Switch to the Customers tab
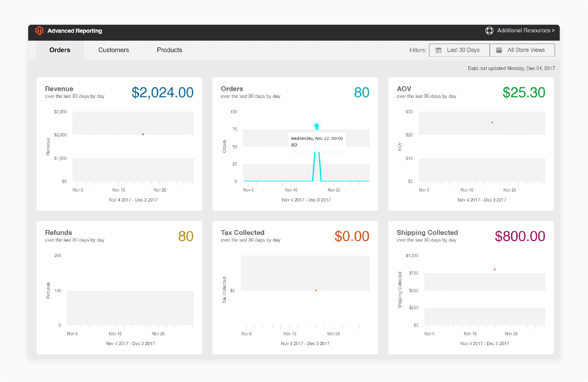Viewport: 588px width, 382px height. pyautogui.click(x=113, y=50)
